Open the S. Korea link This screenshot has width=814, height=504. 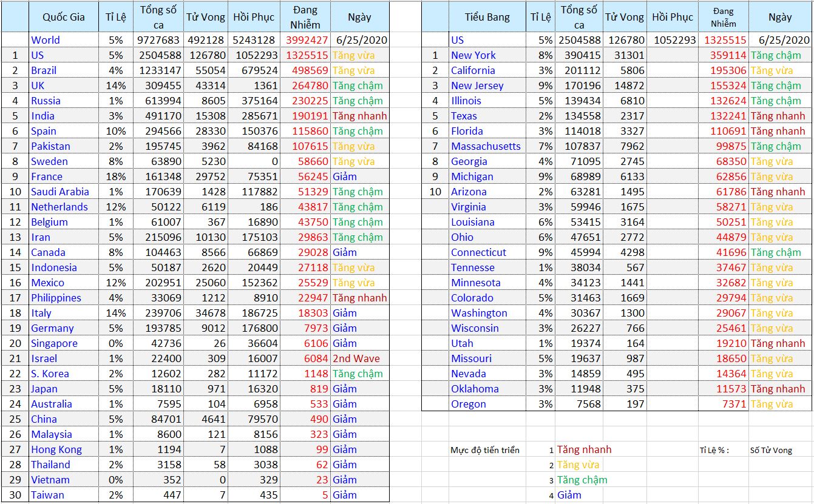(x=50, y=374)
